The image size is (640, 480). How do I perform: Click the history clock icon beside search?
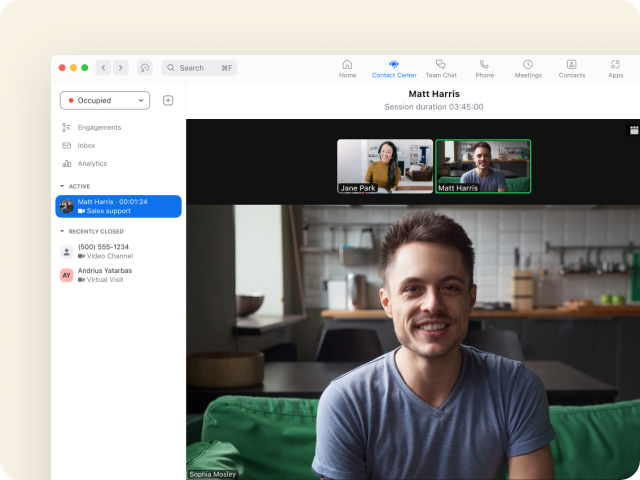tap(145, 68)
